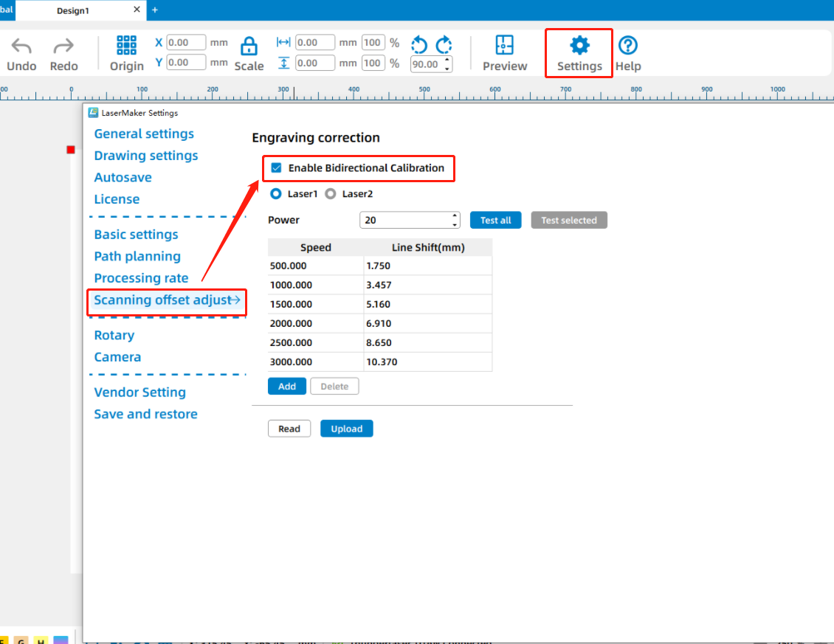Click the Help question mark icon
The width and height of the screenshot is (834, 644).
(x=628, y=46)
